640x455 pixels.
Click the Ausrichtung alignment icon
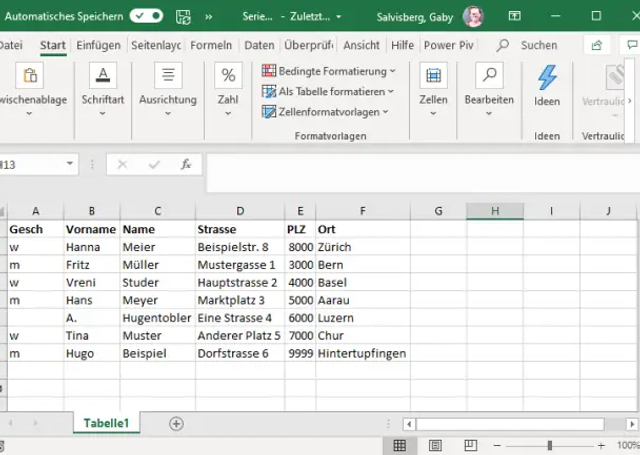click(x=168, y=75)
